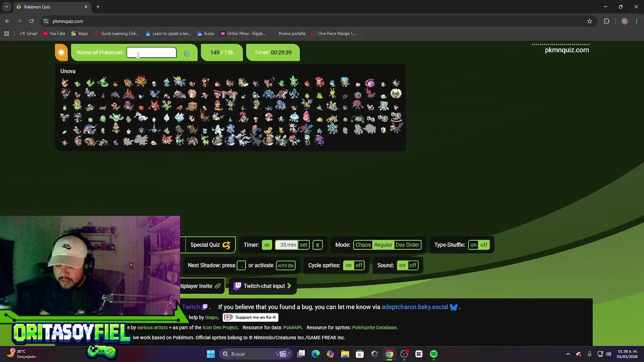Select Regular mode
The width and height of the screenshot is (644, 362).
383,245
